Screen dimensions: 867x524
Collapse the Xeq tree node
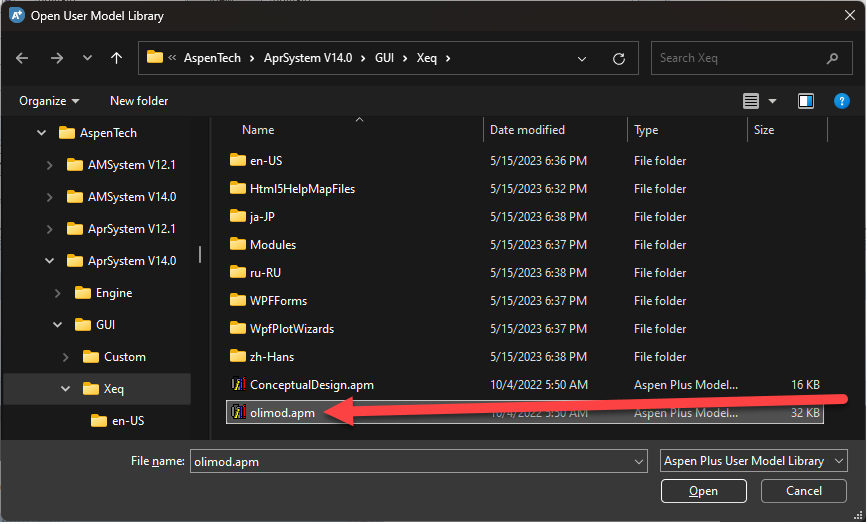coord(65,389)
